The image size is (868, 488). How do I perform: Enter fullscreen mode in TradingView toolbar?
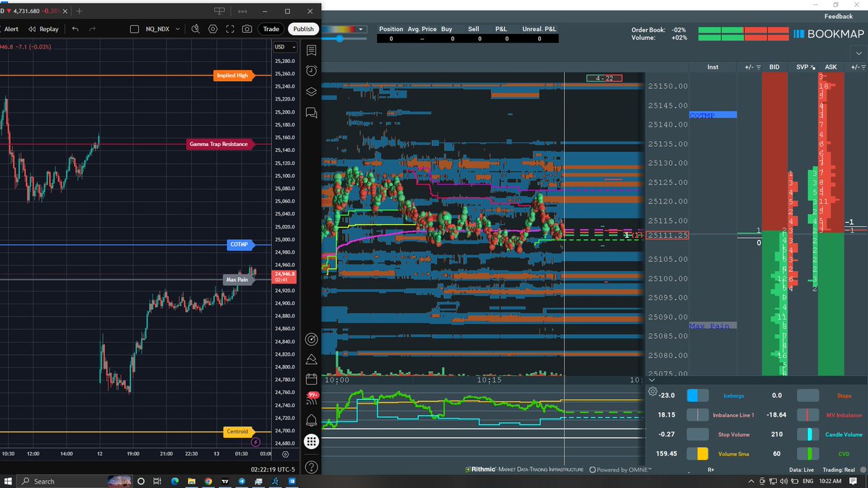click(x=230, y=29)
